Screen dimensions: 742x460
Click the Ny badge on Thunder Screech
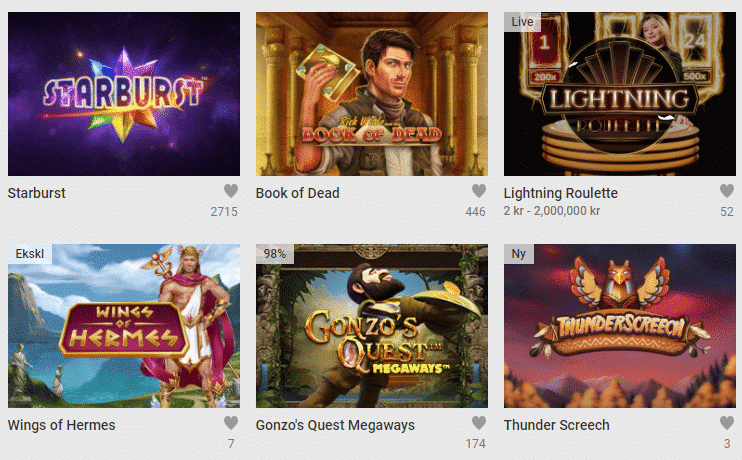point(519,254)
